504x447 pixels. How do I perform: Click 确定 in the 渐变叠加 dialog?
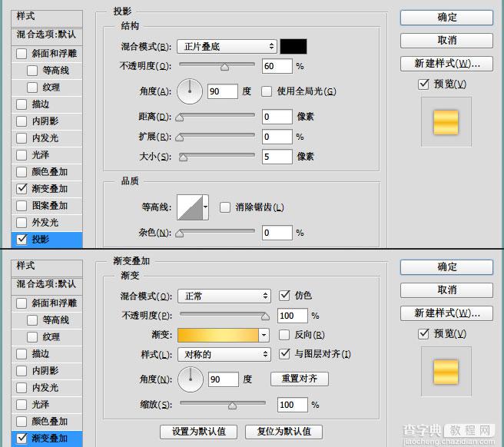pos(446,267)
